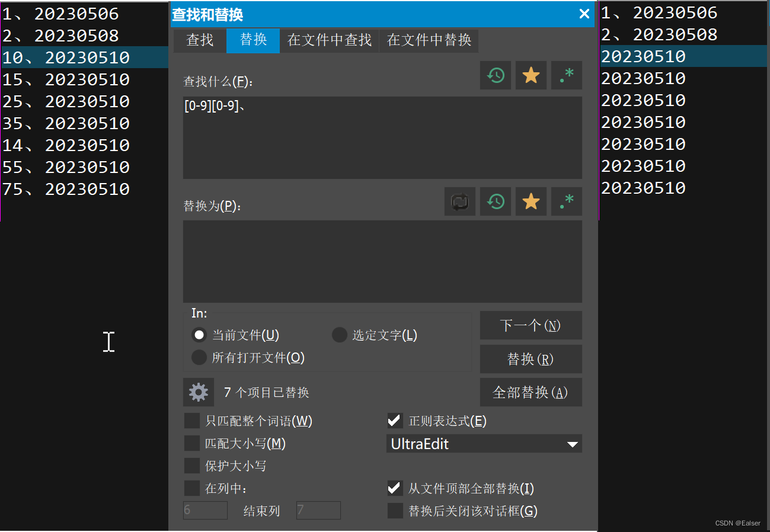
Task: Switch to the 查找 tab
Action: point(200,40)
